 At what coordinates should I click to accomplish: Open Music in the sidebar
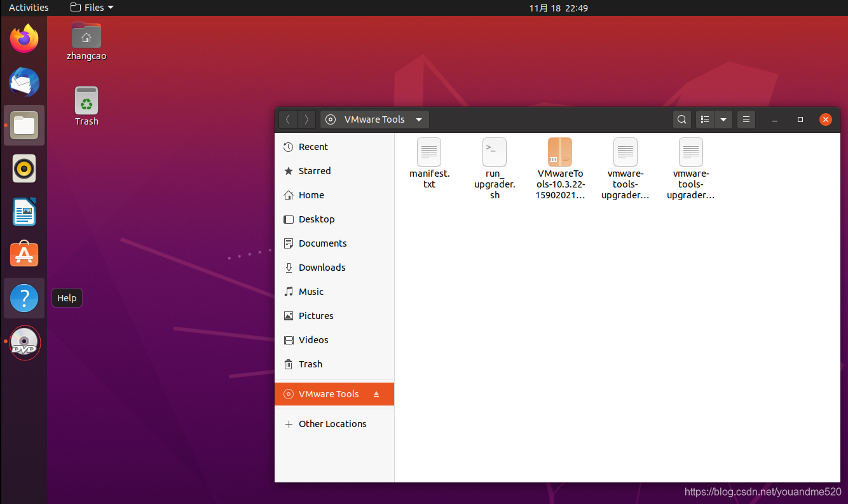coord(334,292)
